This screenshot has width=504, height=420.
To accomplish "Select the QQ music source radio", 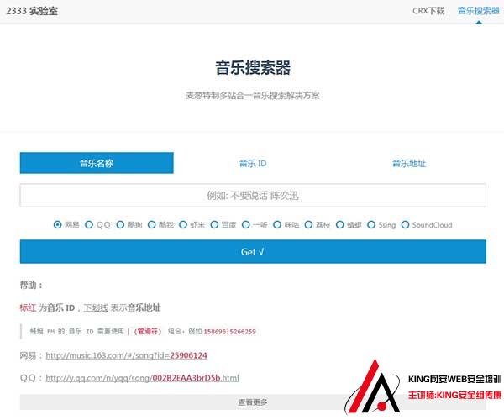I will [x=89, y=224].
